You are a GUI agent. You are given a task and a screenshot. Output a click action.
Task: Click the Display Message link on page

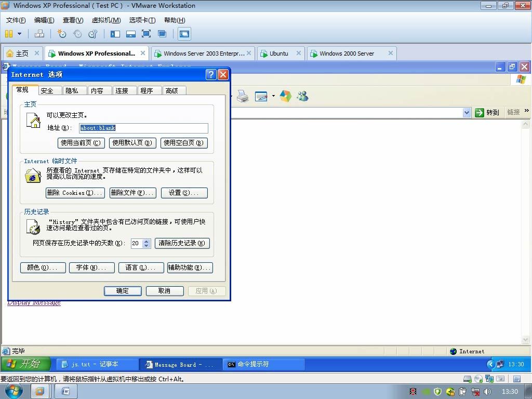(34, 302)
